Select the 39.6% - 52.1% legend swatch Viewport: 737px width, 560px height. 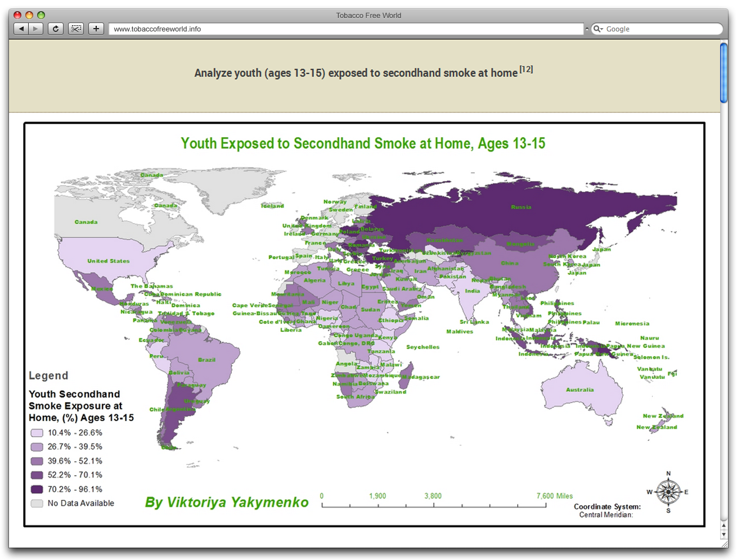(x=37, y=461)
